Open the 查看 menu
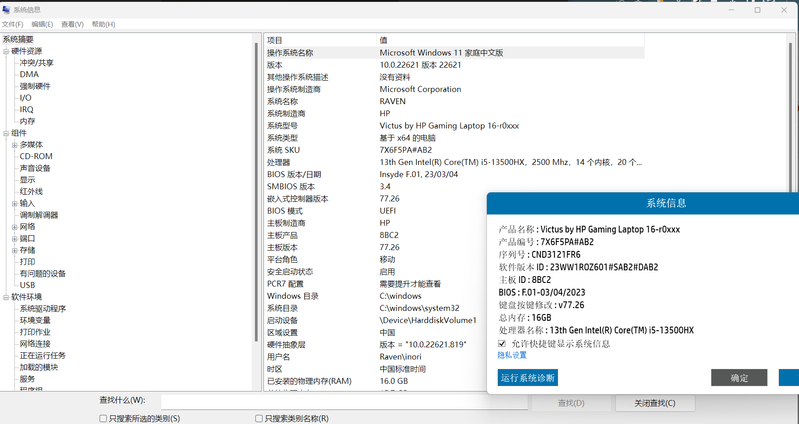The width and height of the screenshot is (799, 424). (72, 24)
